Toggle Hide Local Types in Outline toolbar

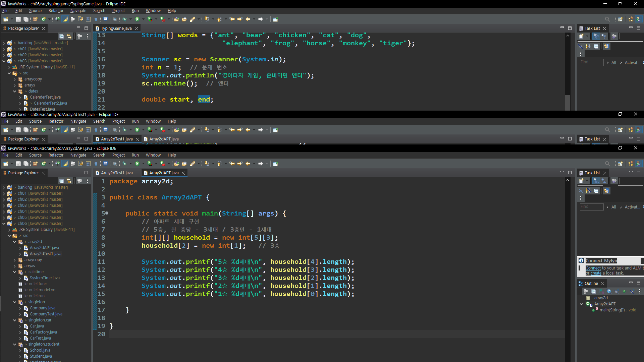point(632,292)
